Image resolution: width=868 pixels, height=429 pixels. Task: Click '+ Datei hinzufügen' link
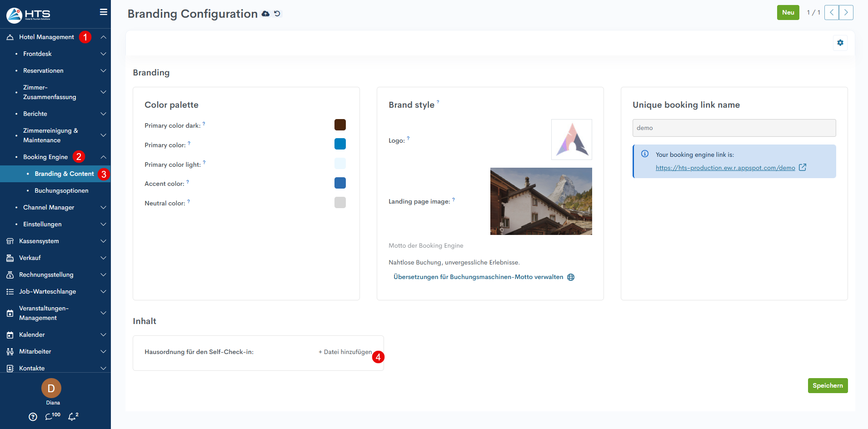345,352
